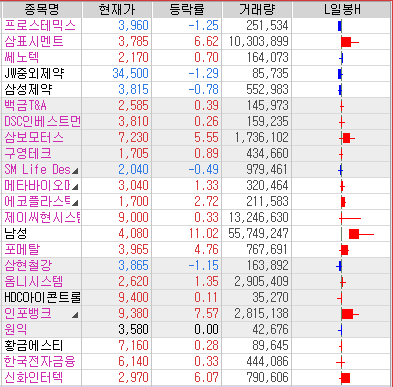The width and height of the screenshot is (393, 387).
Task: Sort by 등락률 column header
Action: (x=187, y=10)
